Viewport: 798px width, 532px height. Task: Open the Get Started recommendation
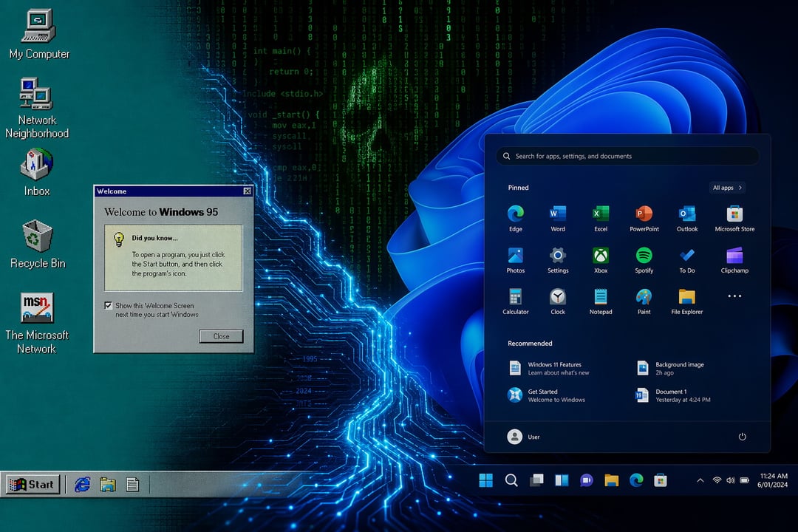click(547, 395)
